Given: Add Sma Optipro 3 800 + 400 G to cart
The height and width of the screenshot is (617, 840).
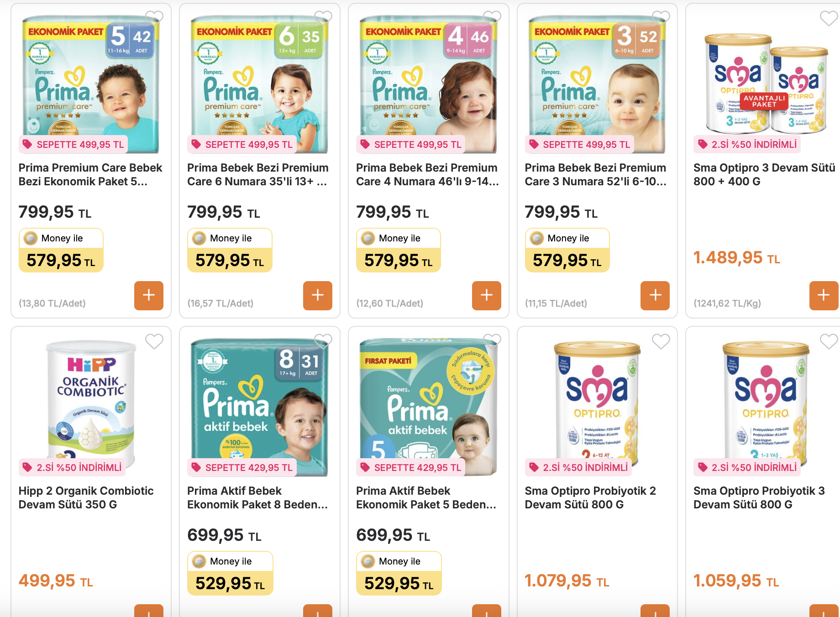Looking at the screenshot, I should click(824, 296).
